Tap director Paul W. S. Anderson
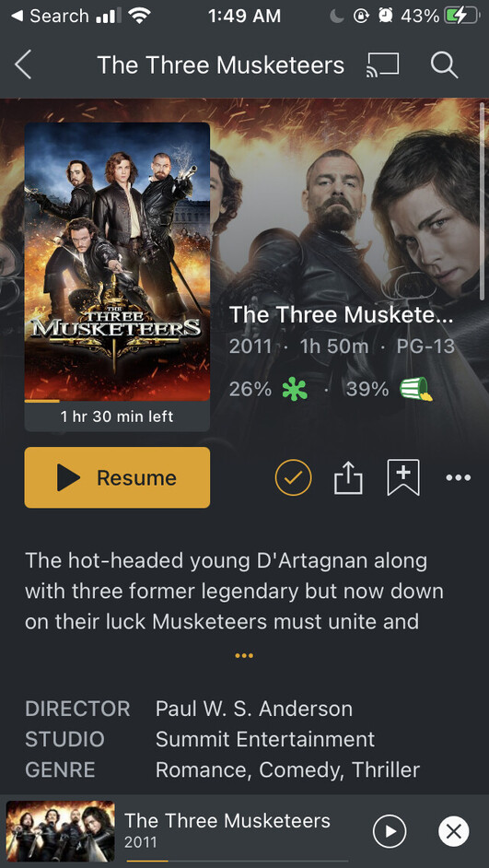This screenshot has width=489, height=868. pyautogui.click(x=254, y=709)
